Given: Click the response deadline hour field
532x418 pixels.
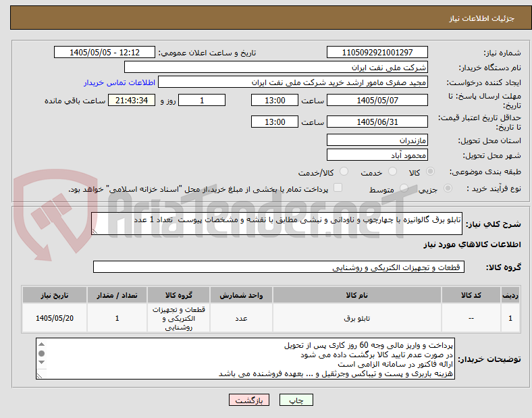Looking at the screenshot, I should pyautogui.click(x=275, y=100).
